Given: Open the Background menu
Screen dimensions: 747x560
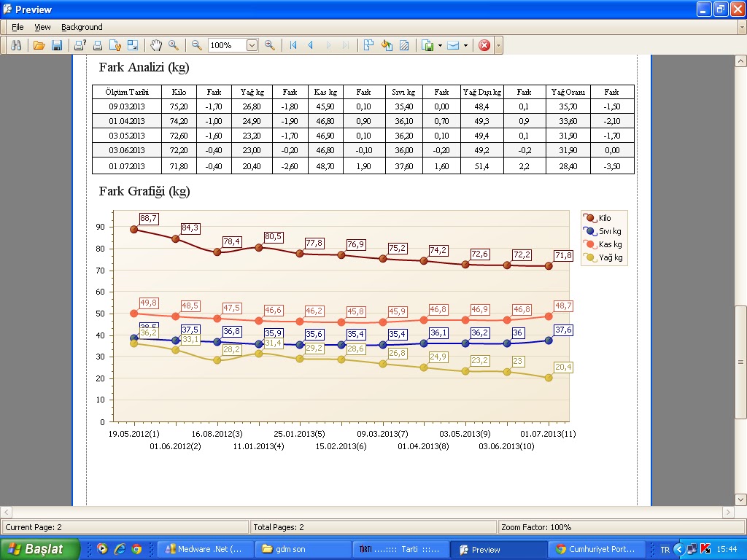Looking at the screenshot, I should (x=82, y=27).
